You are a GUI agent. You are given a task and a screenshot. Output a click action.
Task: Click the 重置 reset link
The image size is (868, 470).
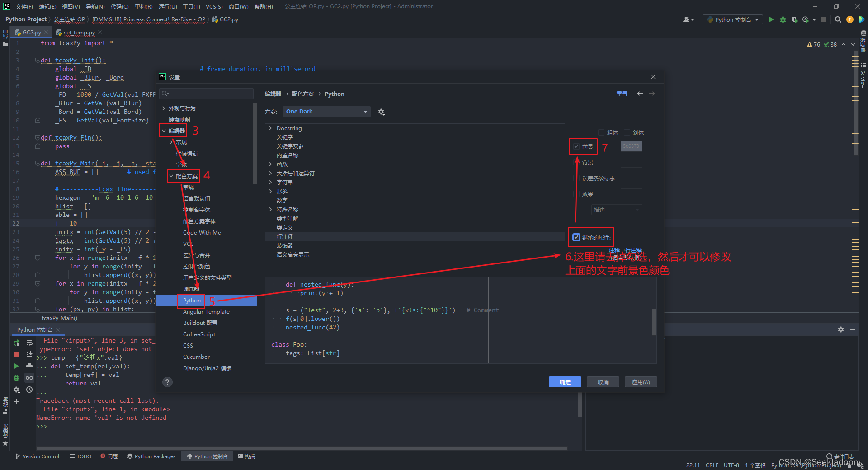tap(622, 94)
